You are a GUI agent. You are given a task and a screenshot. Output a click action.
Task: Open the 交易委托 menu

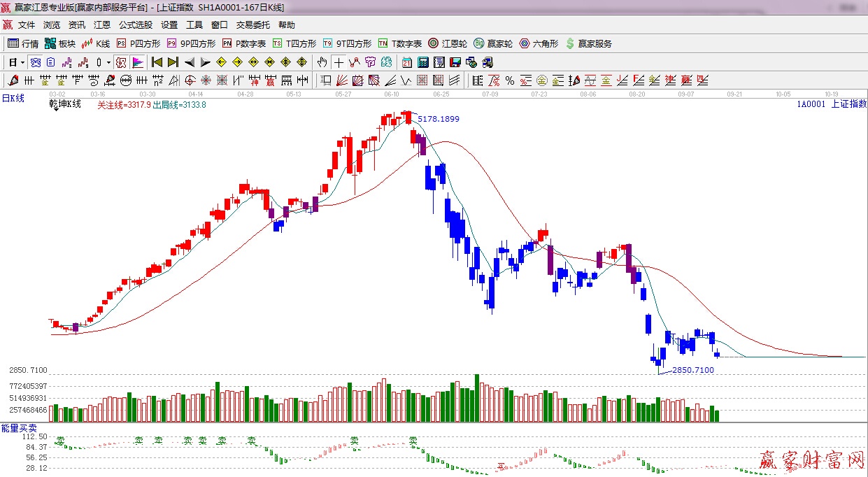(x=252, y=25)
